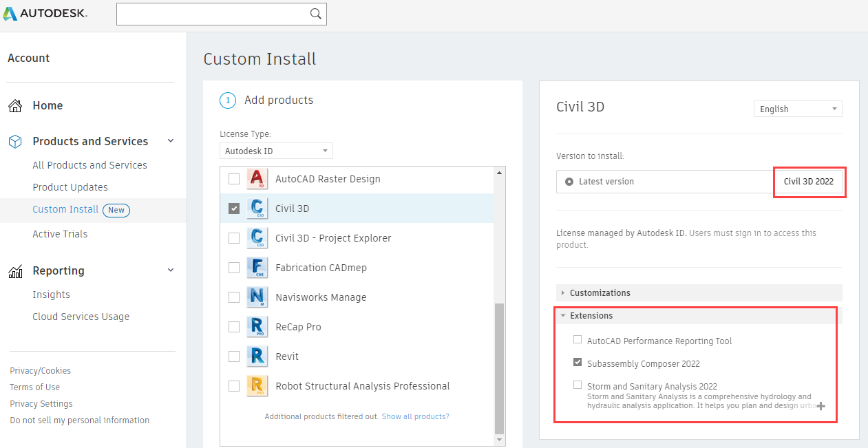Click the product list scroll up arrow

(x=500, y=172)
